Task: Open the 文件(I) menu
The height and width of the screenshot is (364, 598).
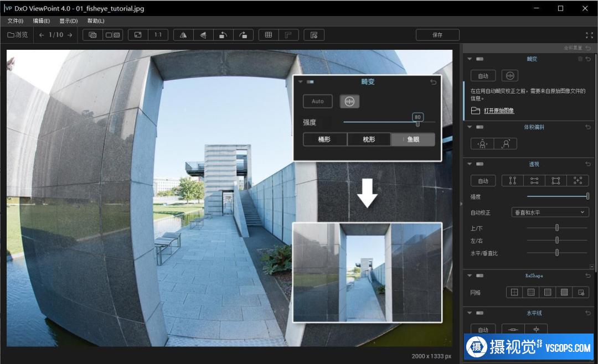Action: click(16, 21)
